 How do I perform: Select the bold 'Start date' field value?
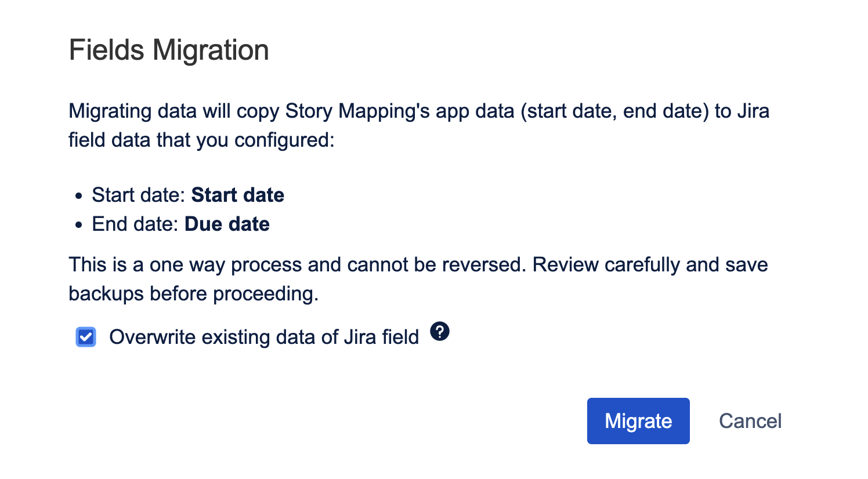238,195
